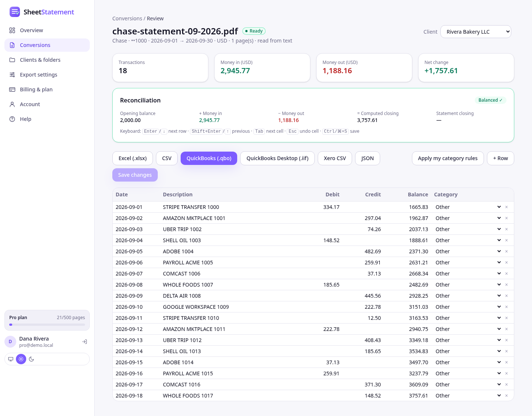Open Billing & plan section
Image resolution: width=532 pixels, height=416 pixels.
[x=47, y=89]
